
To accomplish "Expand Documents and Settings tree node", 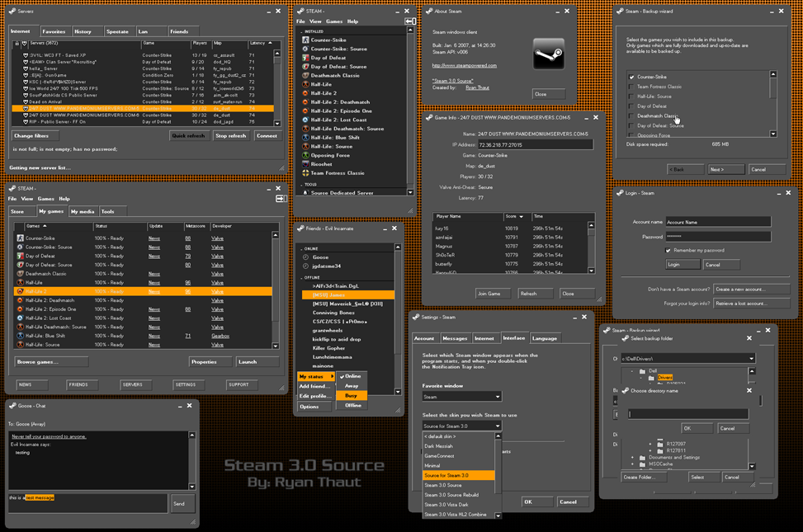I will point(632,458).
